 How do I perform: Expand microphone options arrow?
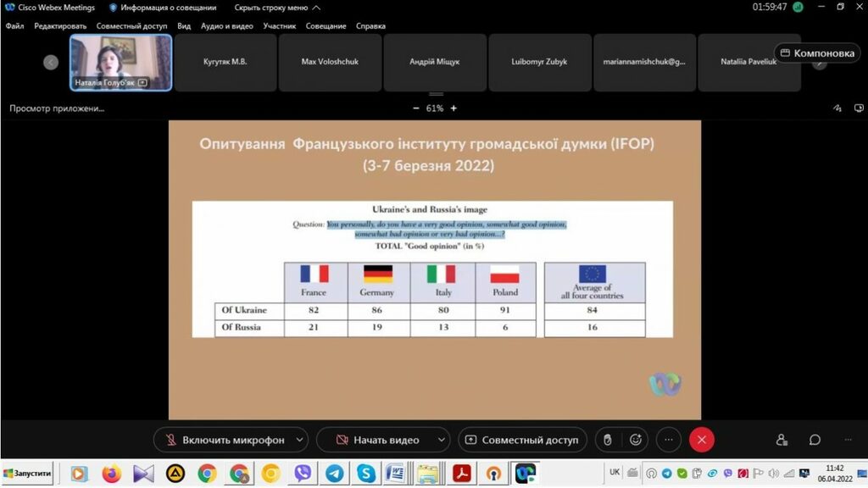pos(300,440)
